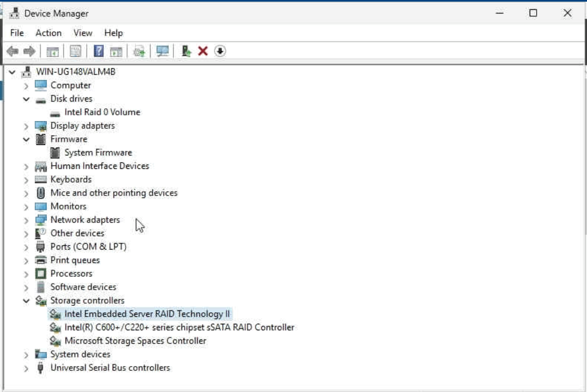Select Human Interface Devices label
Screen dimensions: 587x392
(x=100, y=166)
